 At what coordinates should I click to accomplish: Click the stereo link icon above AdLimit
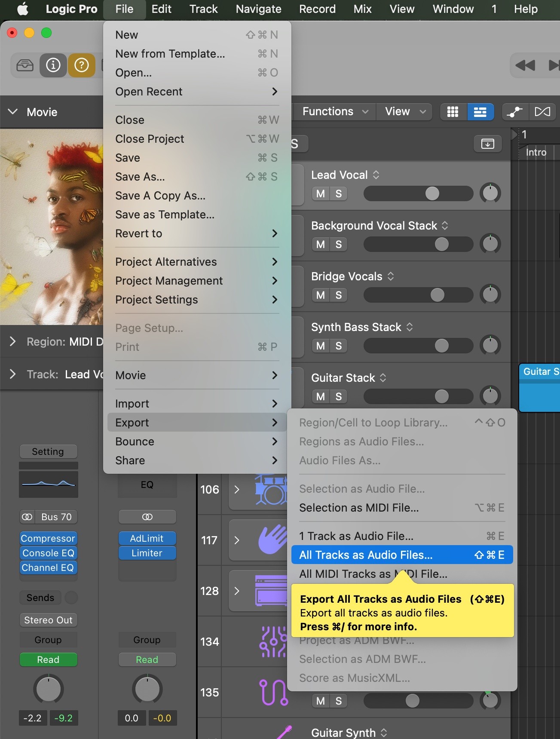pyautogui.click(x=147, y=517)
